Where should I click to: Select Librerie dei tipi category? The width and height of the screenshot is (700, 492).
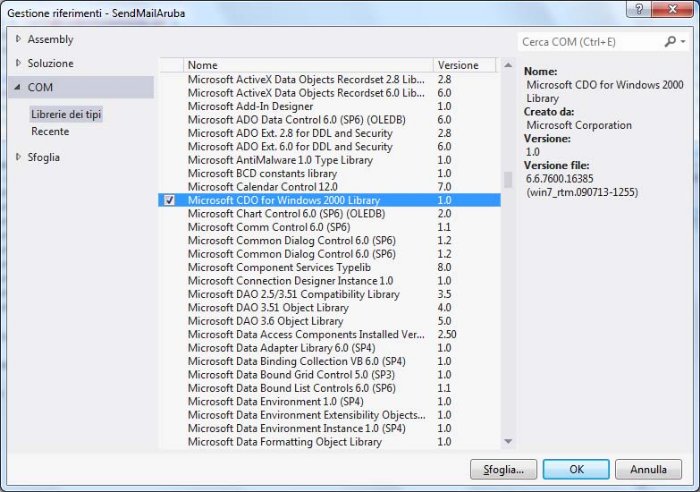tap(66, 114)
